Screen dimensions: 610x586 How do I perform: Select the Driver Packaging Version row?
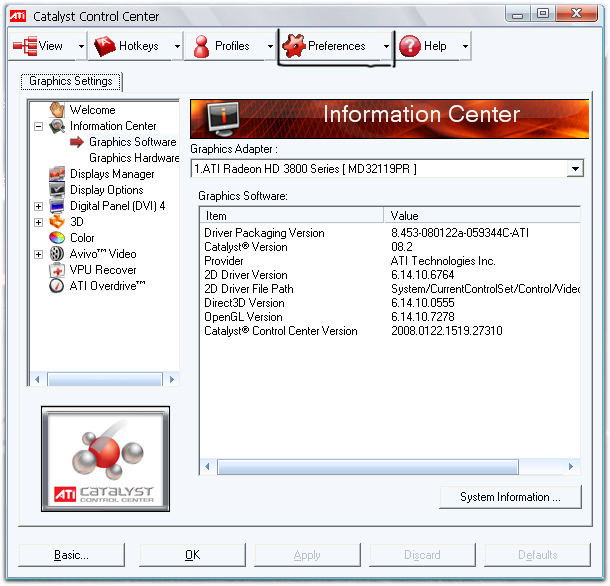[x=390, y=233]
